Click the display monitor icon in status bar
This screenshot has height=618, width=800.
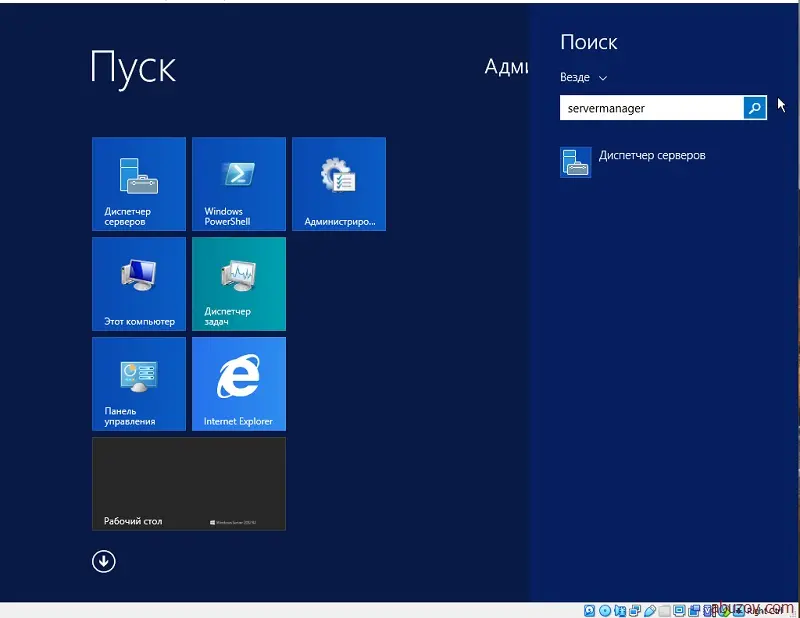pyautogui.click(x=680, y=610)
